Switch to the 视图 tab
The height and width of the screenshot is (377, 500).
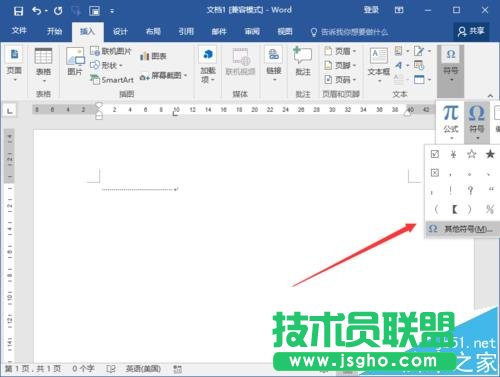pos(285,32)
